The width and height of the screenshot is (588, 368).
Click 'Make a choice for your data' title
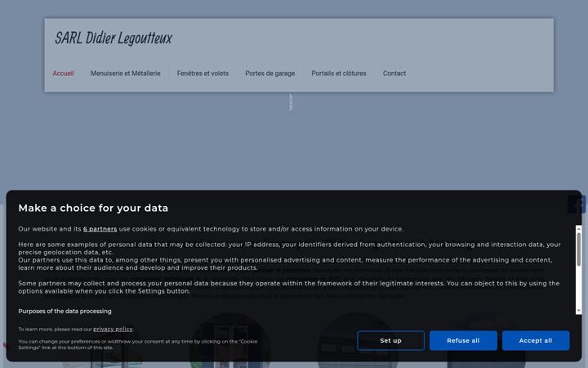[93, 208]
